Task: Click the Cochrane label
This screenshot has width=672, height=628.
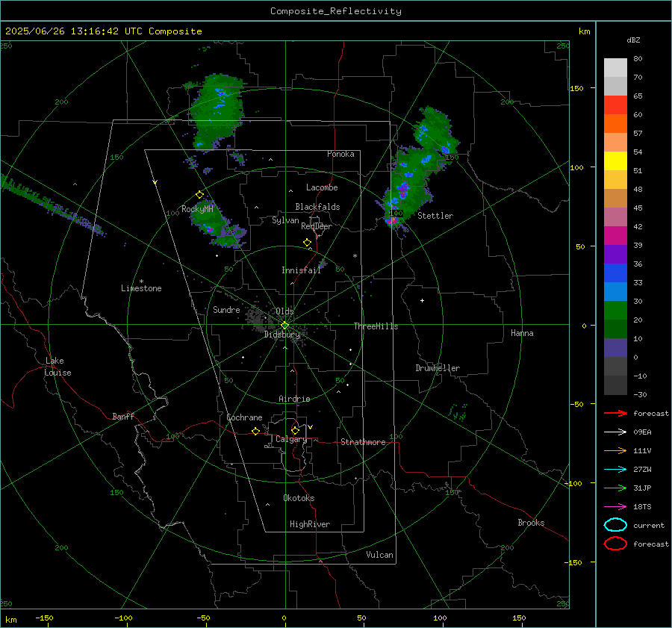Action: (244, 417)
